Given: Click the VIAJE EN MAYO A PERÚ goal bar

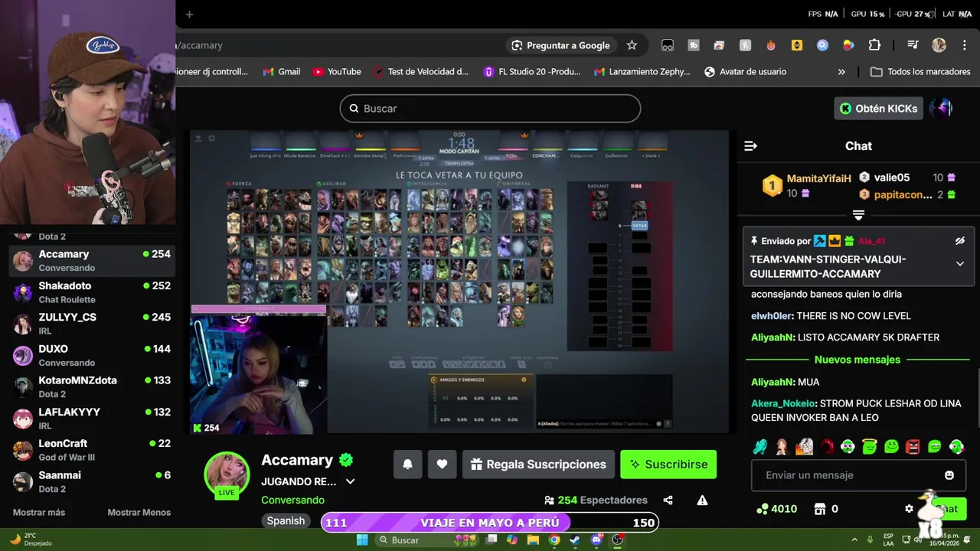Looking at the screenshot, I should tap(489, 523).
